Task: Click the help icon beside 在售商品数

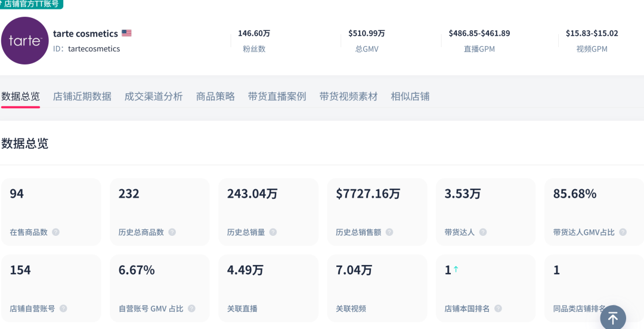Action: [x=55, y=232]
